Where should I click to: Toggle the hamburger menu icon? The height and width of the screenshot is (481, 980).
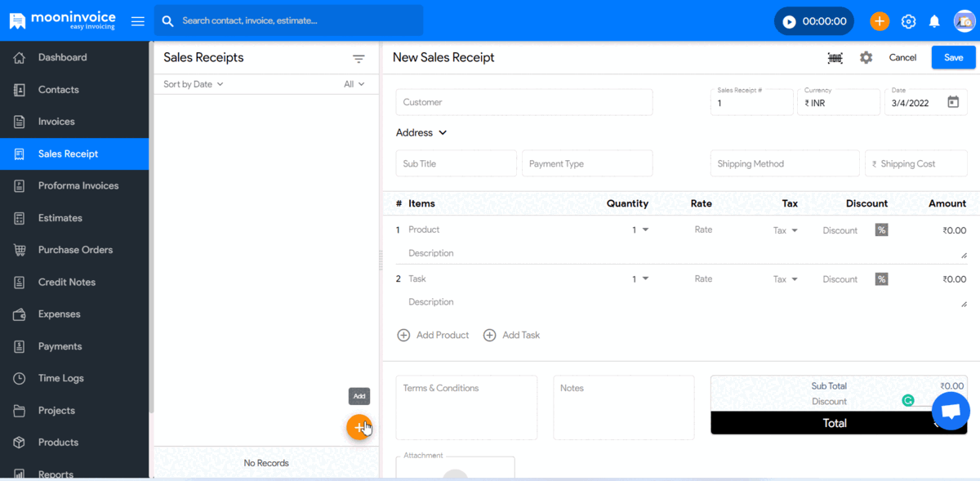tap(138, 21)
